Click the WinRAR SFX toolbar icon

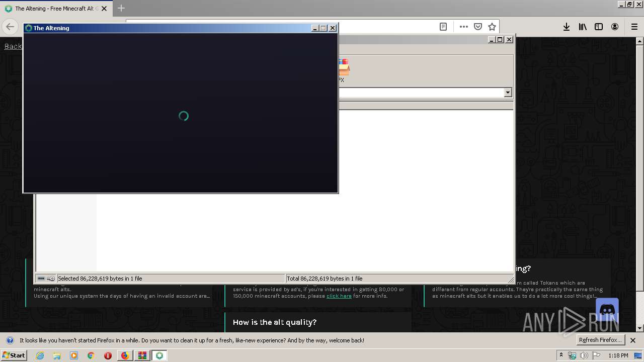coord(343,70)
